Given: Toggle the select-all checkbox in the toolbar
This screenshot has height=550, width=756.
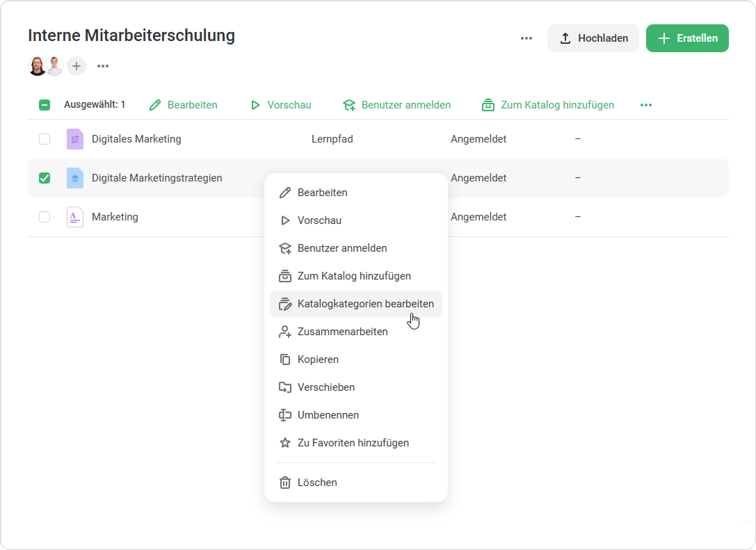Looking at the screenshot, I should (x=45, y=105).
